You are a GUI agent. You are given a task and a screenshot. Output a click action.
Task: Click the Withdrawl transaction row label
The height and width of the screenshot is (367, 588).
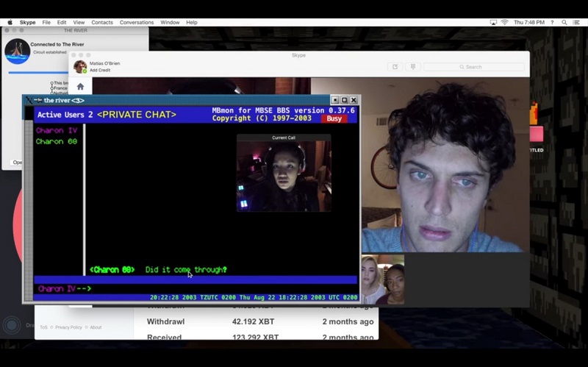point(165,321)
